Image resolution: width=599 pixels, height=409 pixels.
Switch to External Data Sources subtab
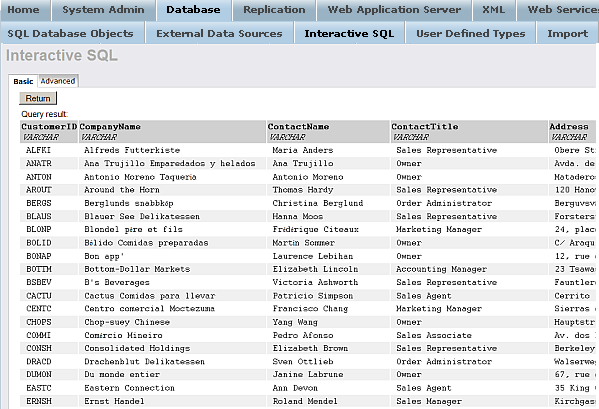click(x=219, y=33)
